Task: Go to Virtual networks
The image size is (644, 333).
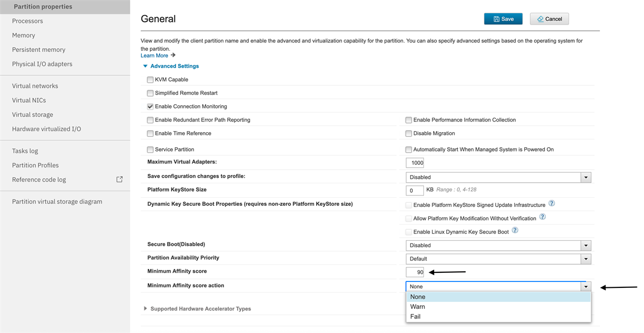Action: pos(35,86)
